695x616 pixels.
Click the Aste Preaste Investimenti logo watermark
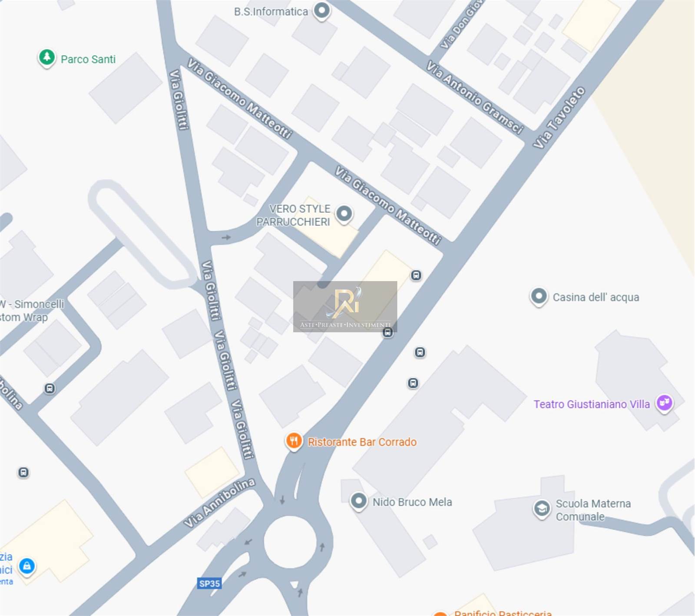345,307
